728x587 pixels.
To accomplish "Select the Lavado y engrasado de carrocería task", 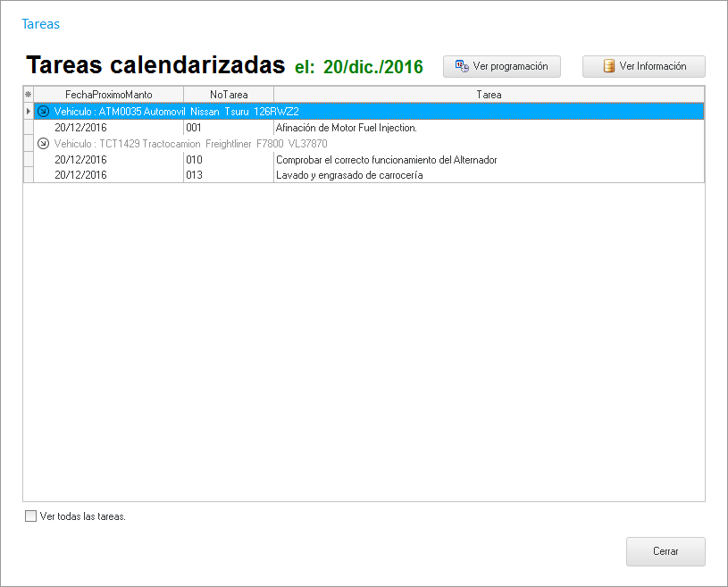I will click(x=349, y=175).
